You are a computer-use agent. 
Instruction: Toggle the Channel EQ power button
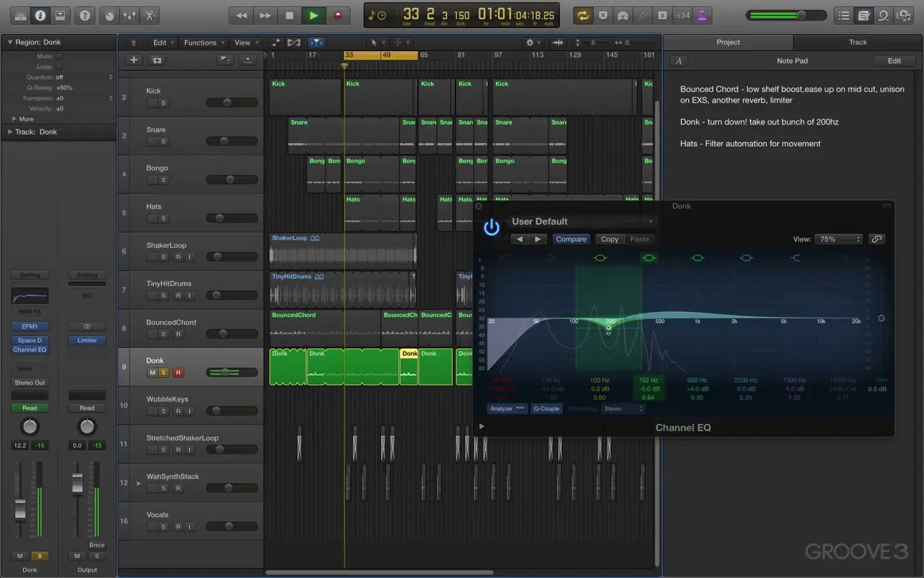click(x=492, y=227)
